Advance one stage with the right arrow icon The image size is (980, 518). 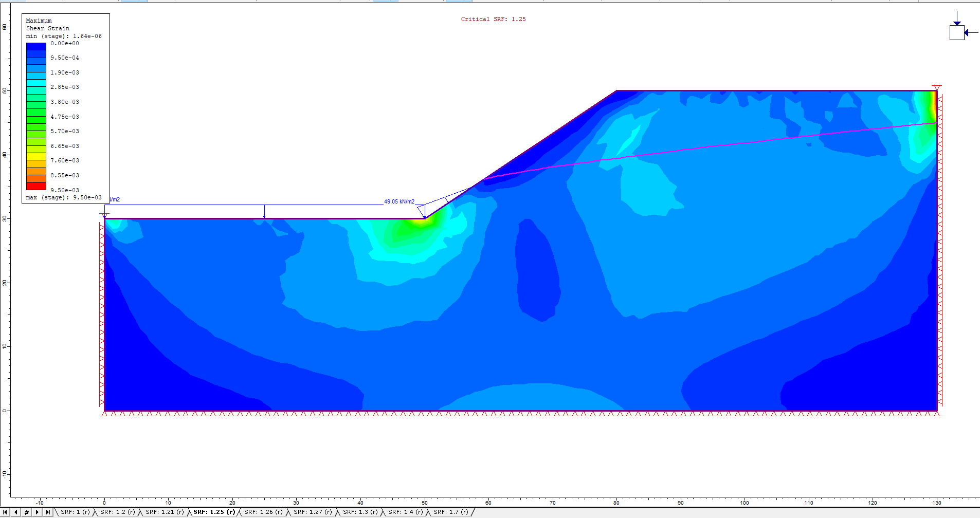click(37, 512)
